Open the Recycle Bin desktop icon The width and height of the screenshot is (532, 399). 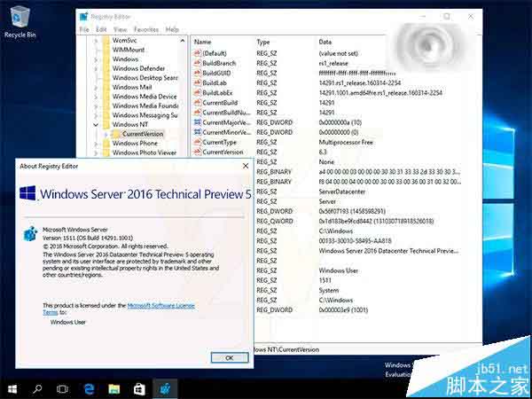20,21
